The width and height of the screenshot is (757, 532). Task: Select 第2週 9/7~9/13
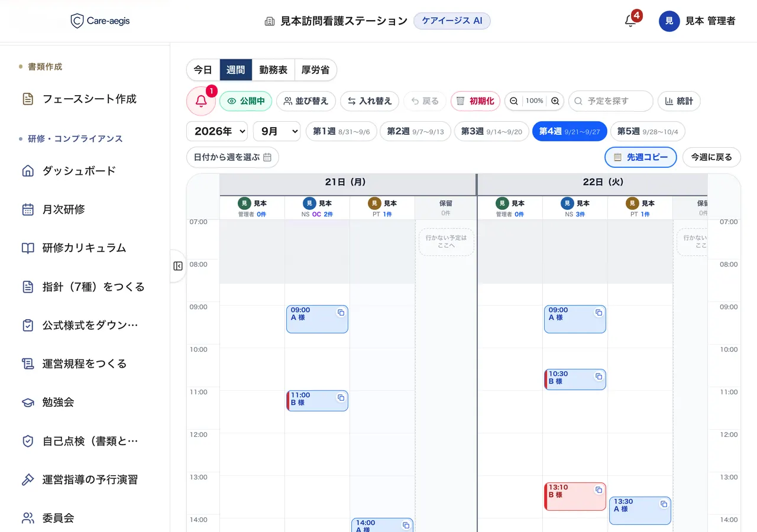416,131
